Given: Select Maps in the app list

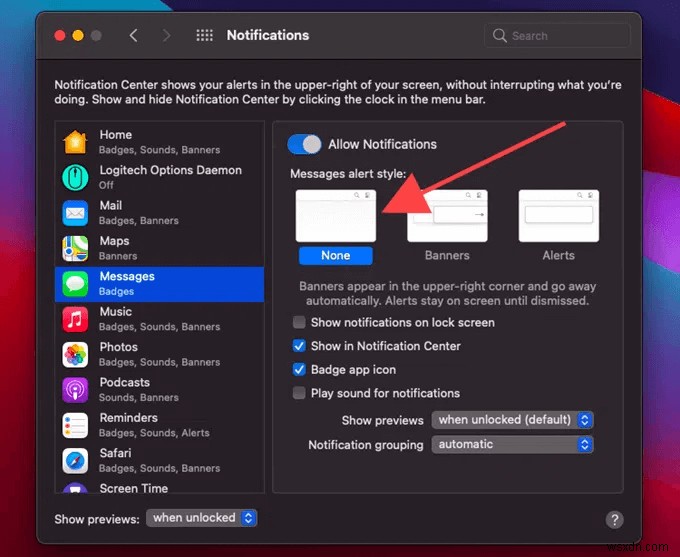Looking at the screenshot, I should [160, 249].
